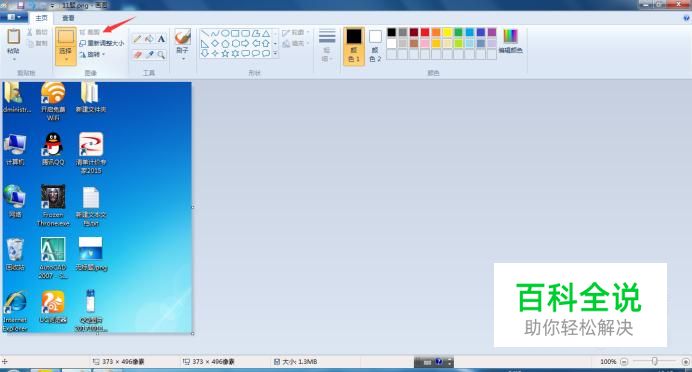Choose the Curve shape
This screenshot has height=372, width=692.
pyautogui.click(x=215, y=33)
